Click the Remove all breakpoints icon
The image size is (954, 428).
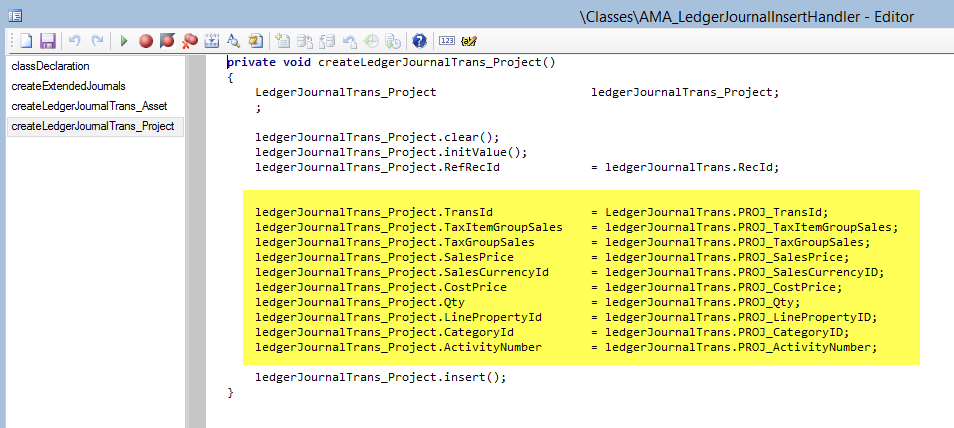[189, 41]
